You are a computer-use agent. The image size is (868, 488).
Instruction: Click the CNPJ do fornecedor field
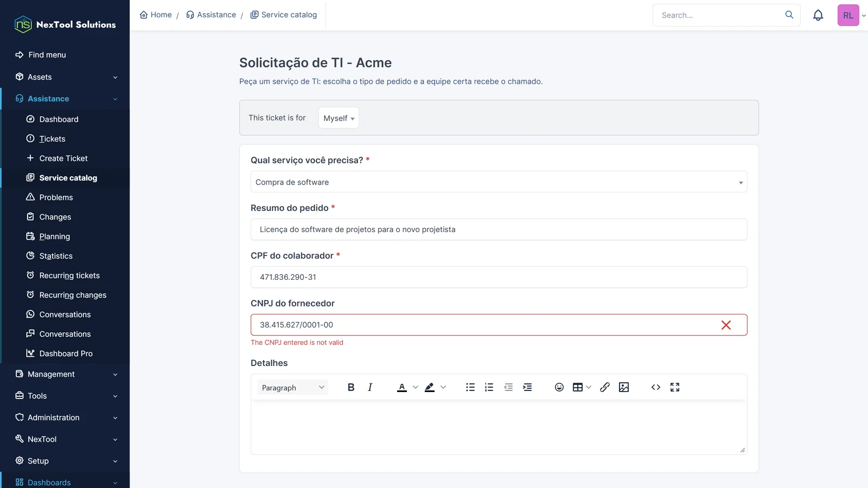coord(499,325)
